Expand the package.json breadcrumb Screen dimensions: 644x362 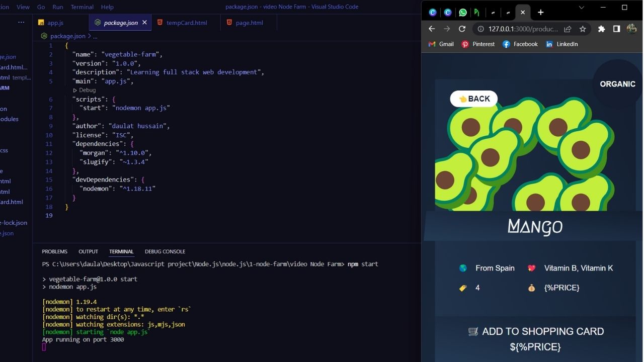(67, 36)
